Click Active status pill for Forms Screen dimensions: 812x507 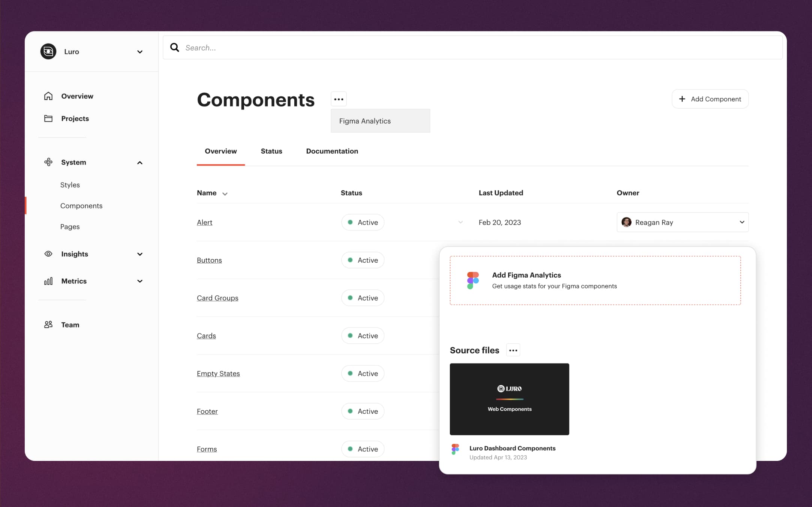click(x=363, y=449)
